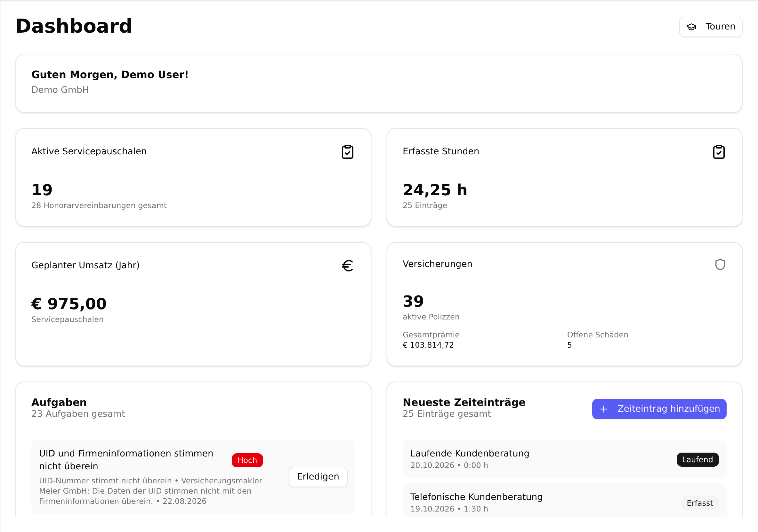Click the value 19 in Servicepauschalen card
The image size is (758, 532).
click(x=42, y=190)
